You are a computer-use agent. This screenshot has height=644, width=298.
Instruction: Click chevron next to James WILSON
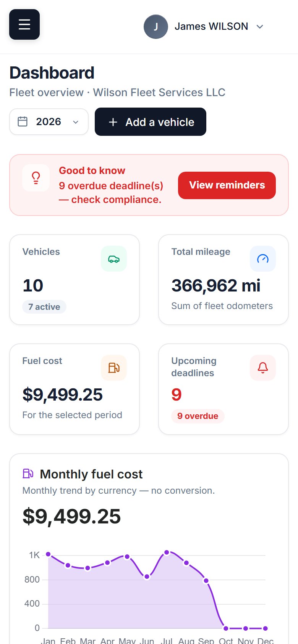pyautogui.click(x=260, y=27)
